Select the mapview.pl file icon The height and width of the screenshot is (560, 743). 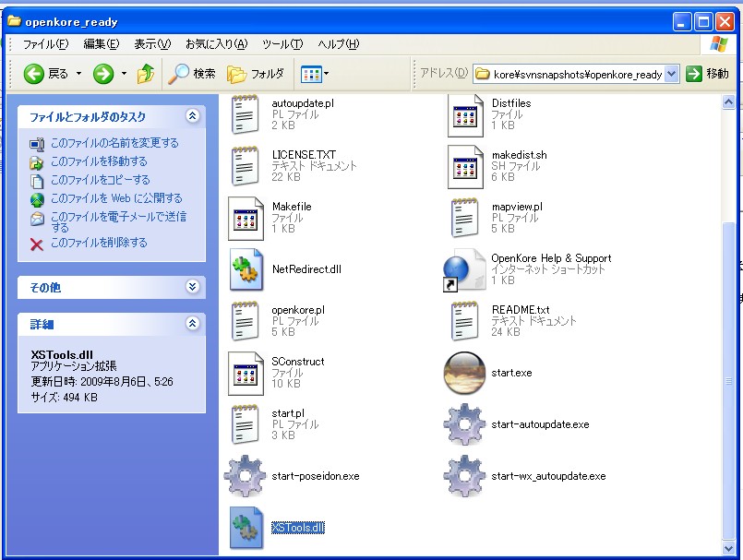tap(465, 218)
